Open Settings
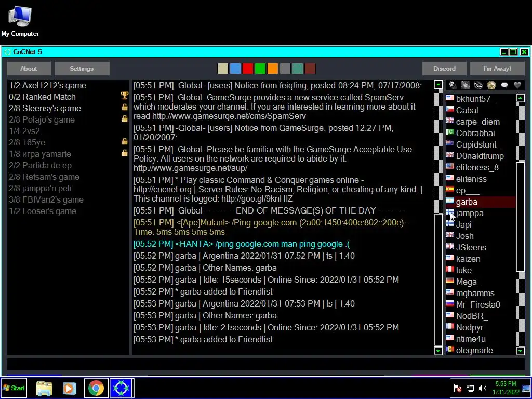The height and width of the screenshot is (399, 532). tap(82, 69)
